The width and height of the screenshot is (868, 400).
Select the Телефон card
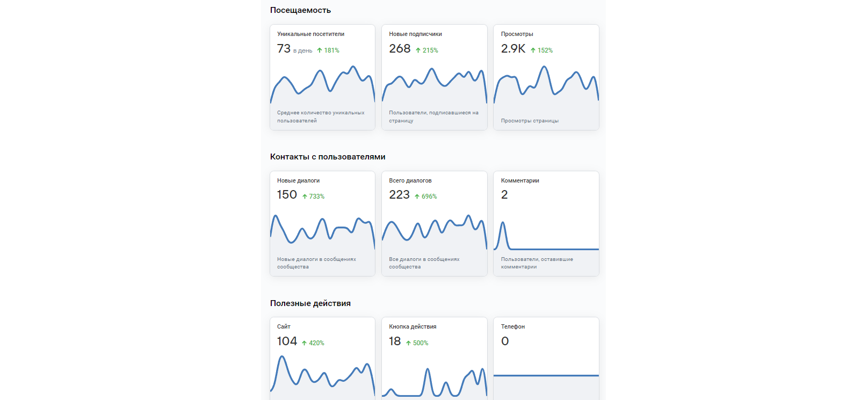546,359
